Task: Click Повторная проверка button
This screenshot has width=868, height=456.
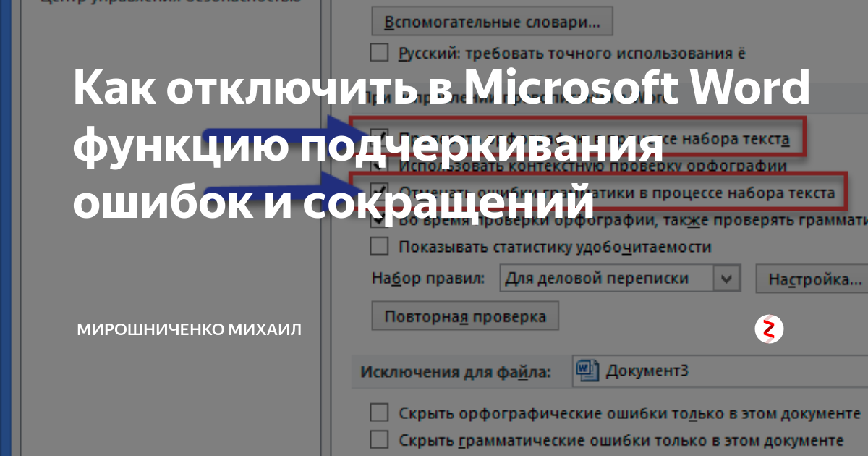Action: tap(464, 317)
